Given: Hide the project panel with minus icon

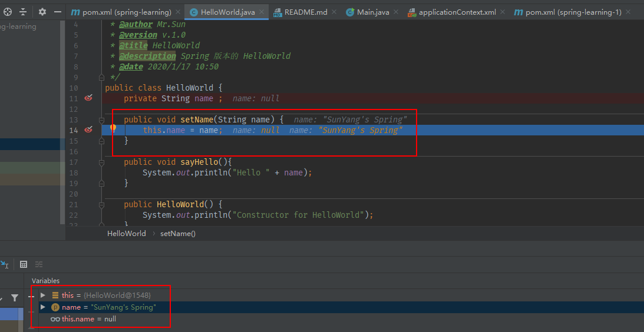Looking at the screenshot, I should (58, 12).
